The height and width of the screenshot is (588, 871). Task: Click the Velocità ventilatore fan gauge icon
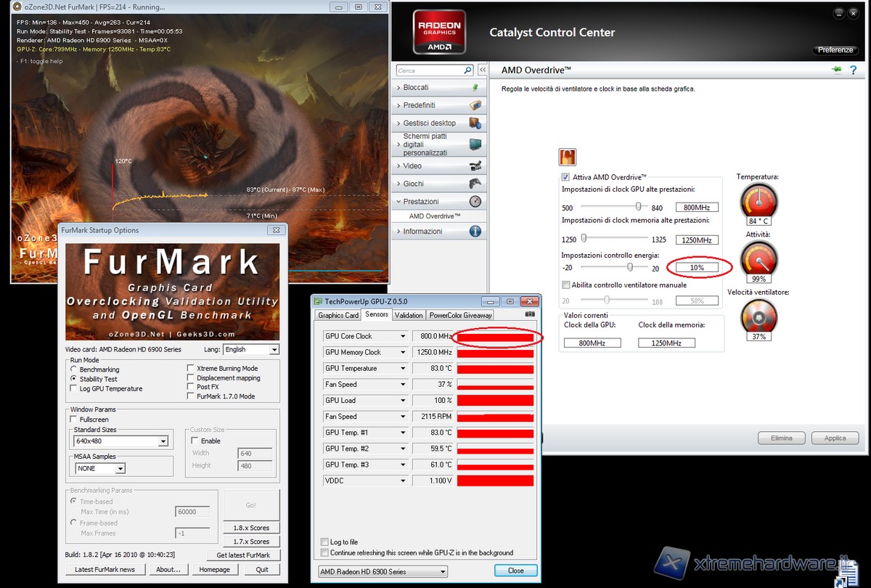pyautogui.click(x=758, y=316)
